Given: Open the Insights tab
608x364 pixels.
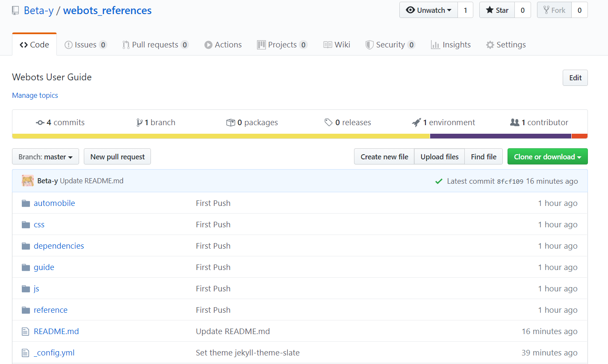Looking at the screenshot, I should (451, 44).
